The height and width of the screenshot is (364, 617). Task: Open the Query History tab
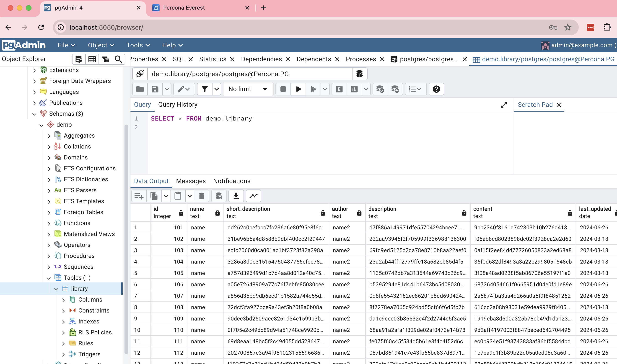[x=178, y=105]
